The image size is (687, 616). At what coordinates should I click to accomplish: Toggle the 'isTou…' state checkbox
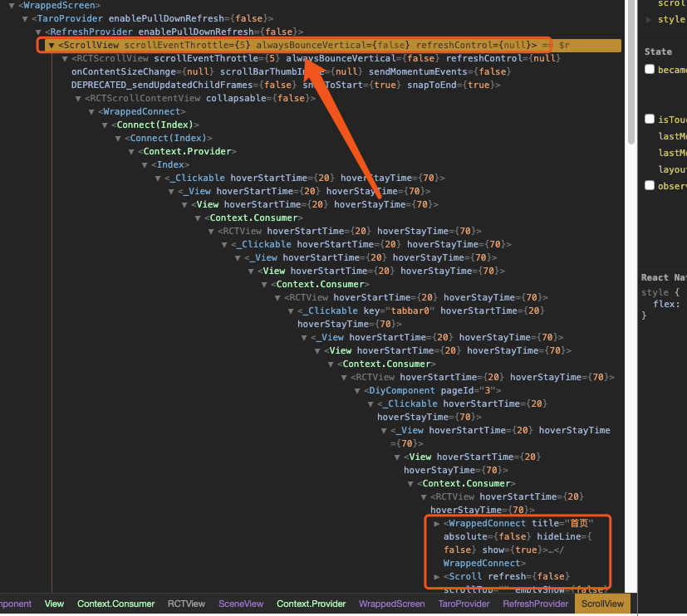[650, 119]
